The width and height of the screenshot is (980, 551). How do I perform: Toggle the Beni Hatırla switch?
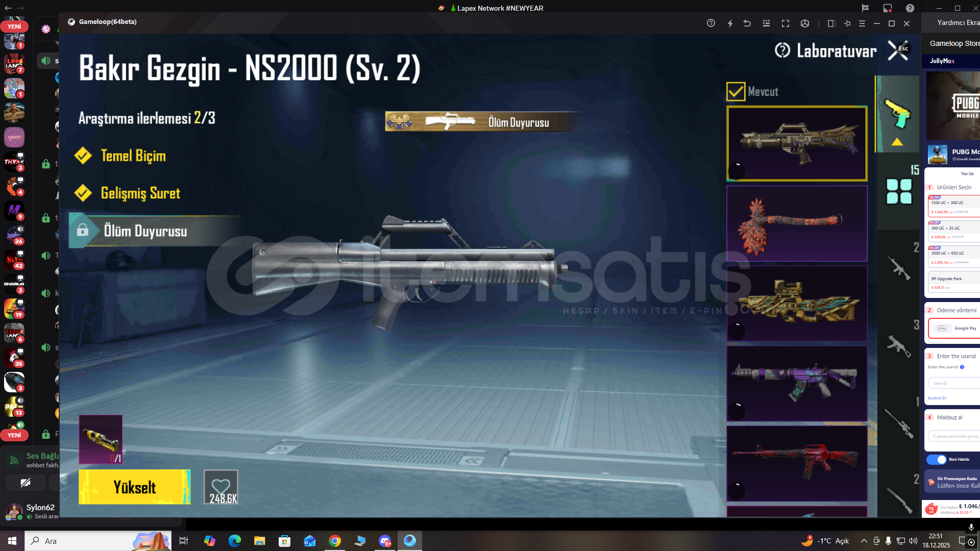point(937,459)
